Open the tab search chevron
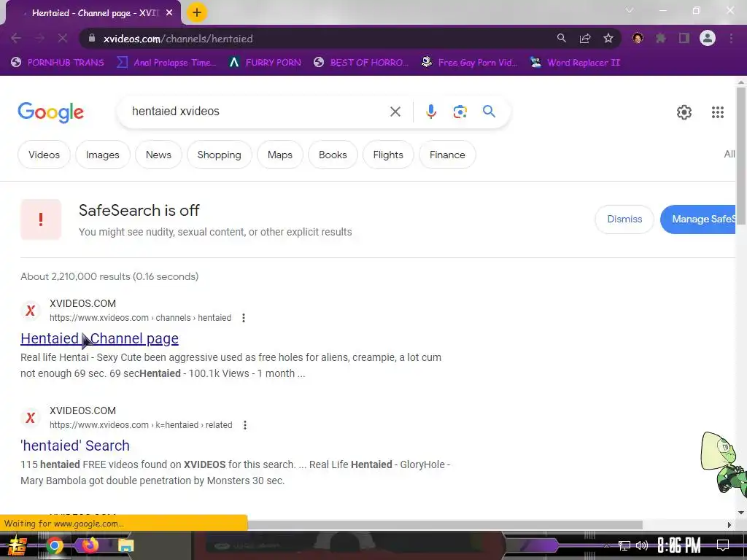Screen dimensions: 747x560 (x=630, y=10)
